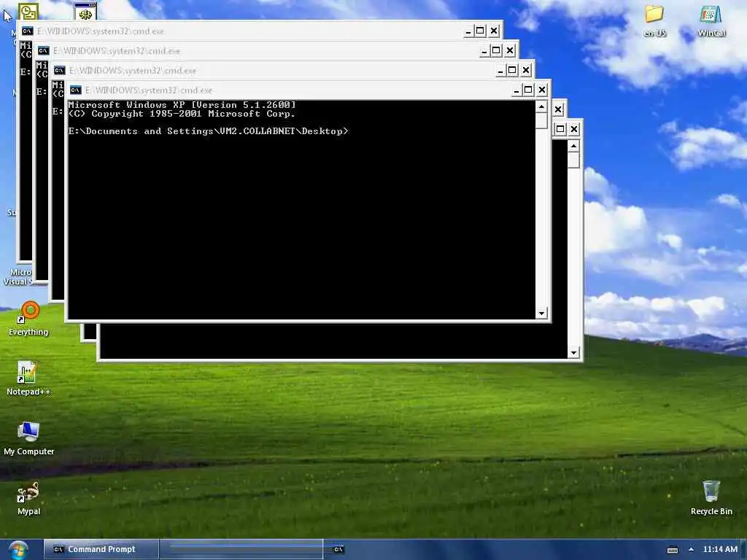Select the gear-window desktop icon at top
This screenshot has height=560, width=747.
pos(85,12)
